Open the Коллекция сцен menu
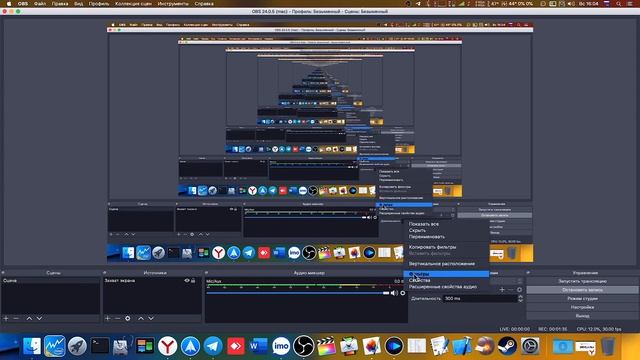 point(133,4)
